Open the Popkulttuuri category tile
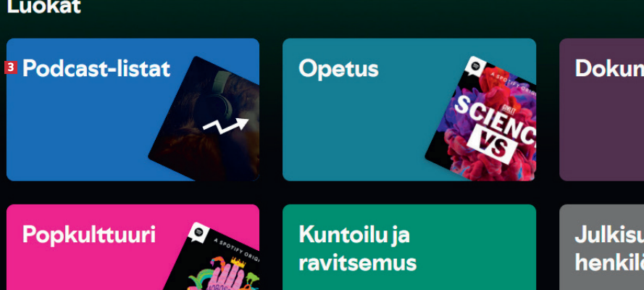 pyautogui.click(x=133, y=247)
